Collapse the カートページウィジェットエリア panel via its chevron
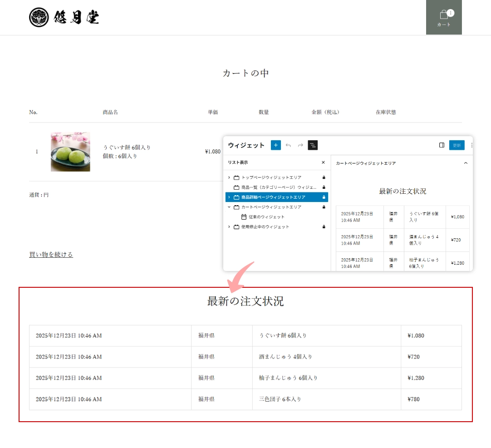 coord(465,163)
